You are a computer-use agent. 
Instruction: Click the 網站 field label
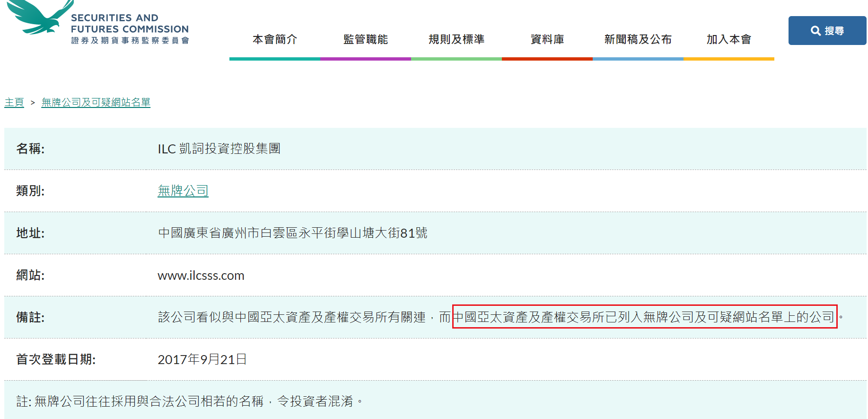tap(30, 275)
